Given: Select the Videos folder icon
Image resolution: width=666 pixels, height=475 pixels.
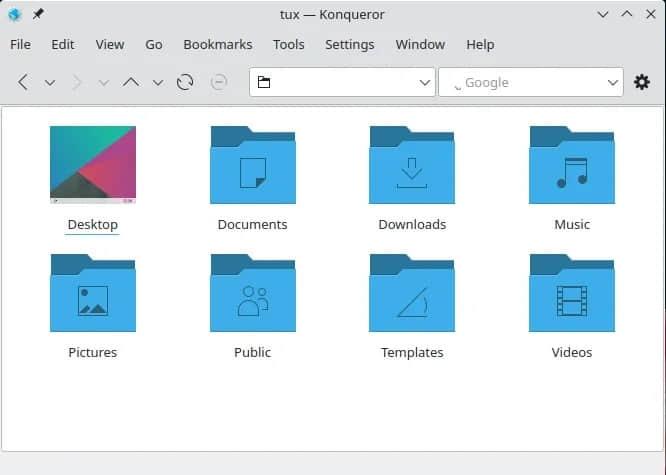Looking at the screenshot, I should (x=572, y=294).
